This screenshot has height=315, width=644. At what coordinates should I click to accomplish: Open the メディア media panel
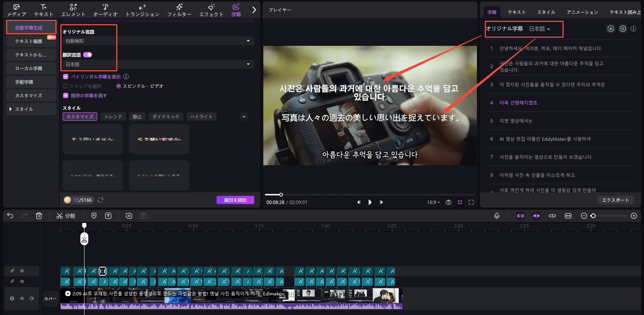17,10
